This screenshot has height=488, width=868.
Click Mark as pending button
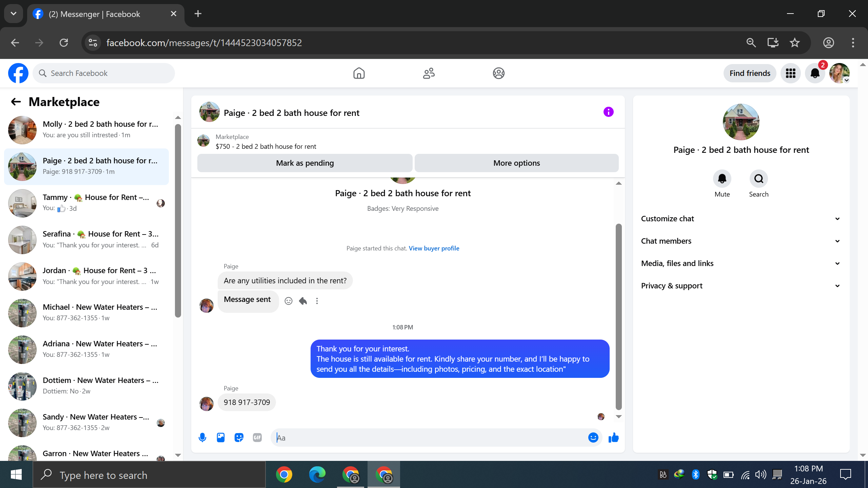(305, 163)
